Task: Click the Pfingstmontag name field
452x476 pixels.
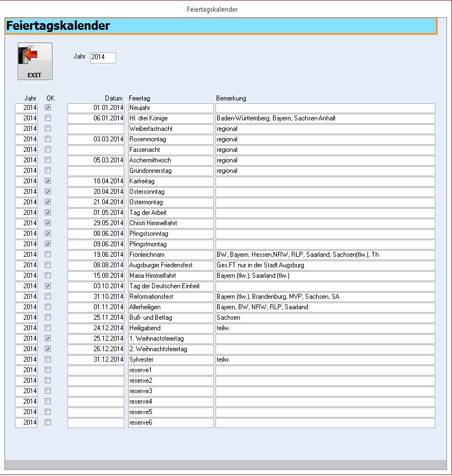Action: pos(171,245)
